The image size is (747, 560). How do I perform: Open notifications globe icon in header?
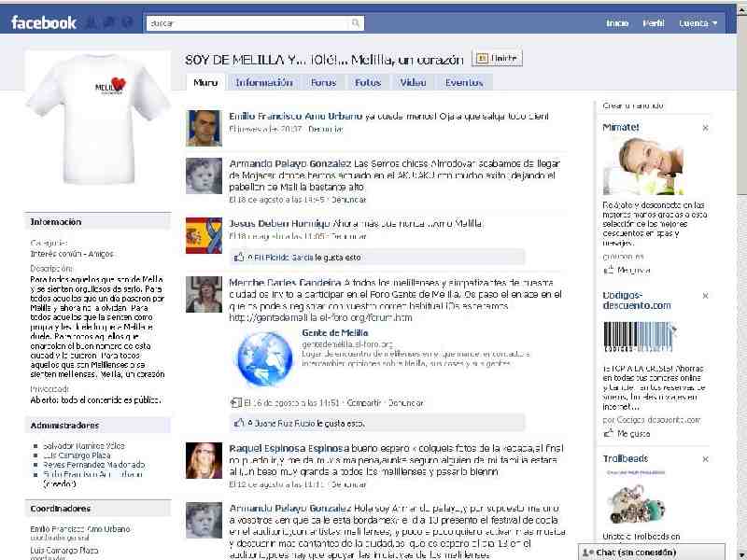127,22
